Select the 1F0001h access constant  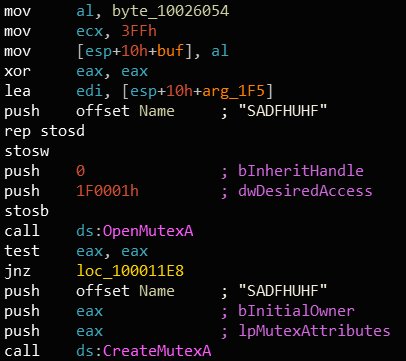pyautogui.click(x=107, y=191)
